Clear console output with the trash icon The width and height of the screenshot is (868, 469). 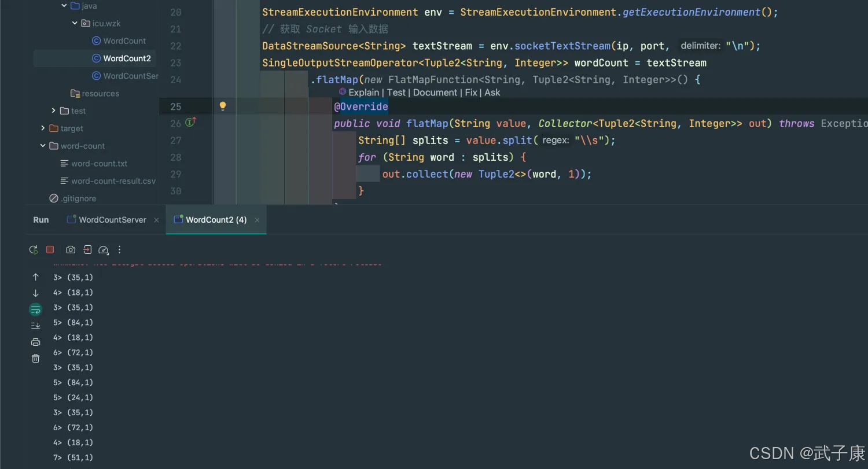35,359
